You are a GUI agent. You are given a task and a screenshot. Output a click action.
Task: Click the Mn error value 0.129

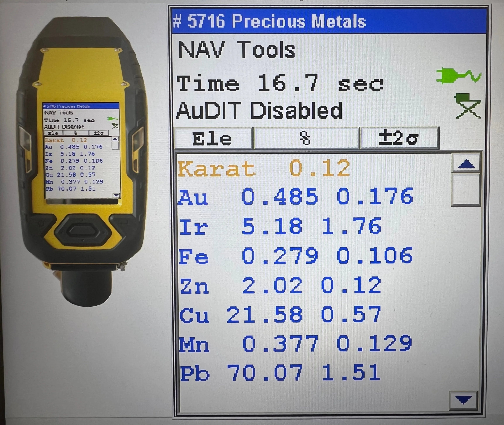pyautogui.click(x=374, y=343)
